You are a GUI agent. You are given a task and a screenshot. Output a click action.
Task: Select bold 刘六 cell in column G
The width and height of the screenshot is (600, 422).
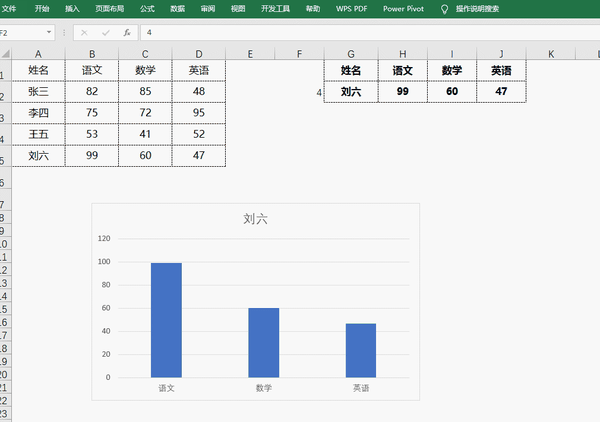pyautogui.click(x=351, y=92)
